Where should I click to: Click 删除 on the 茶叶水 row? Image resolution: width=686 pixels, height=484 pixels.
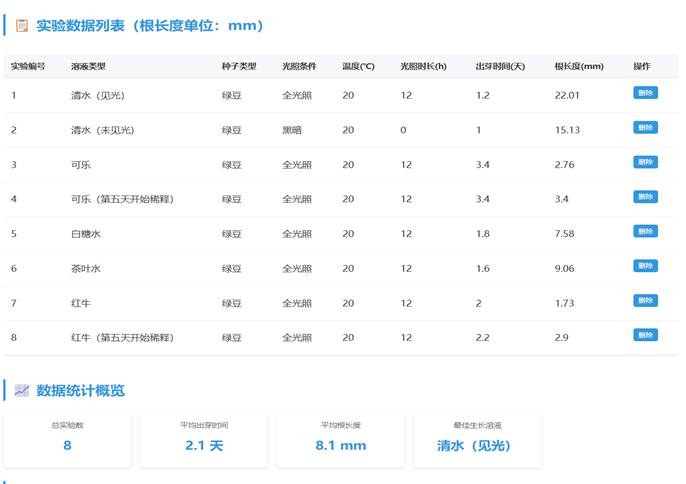point(645,266)
